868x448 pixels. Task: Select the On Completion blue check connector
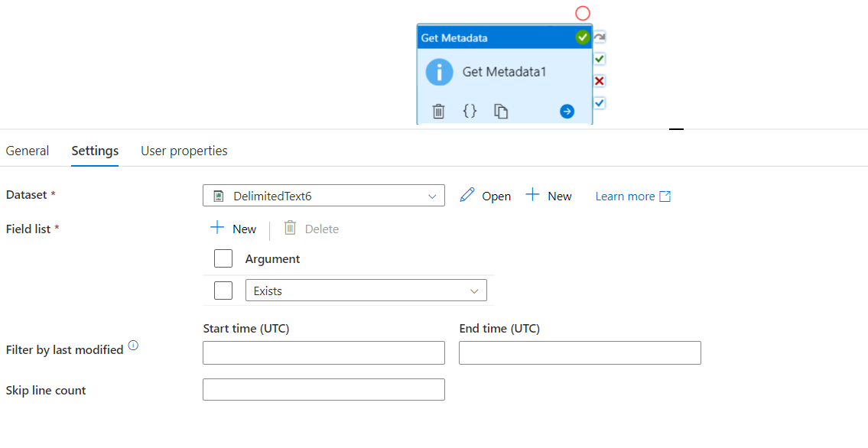(x=600, y=103)
